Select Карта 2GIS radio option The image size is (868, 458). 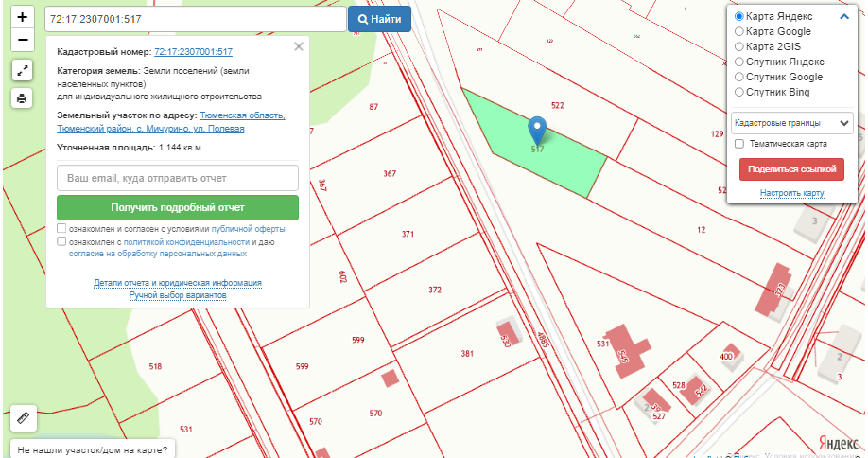[x=739, y=46]
